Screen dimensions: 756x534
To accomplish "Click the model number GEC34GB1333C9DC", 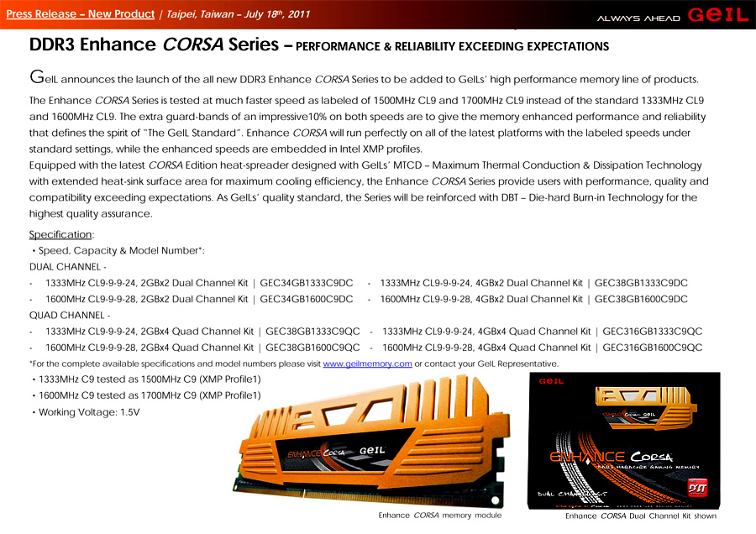I will coord(307,283).
